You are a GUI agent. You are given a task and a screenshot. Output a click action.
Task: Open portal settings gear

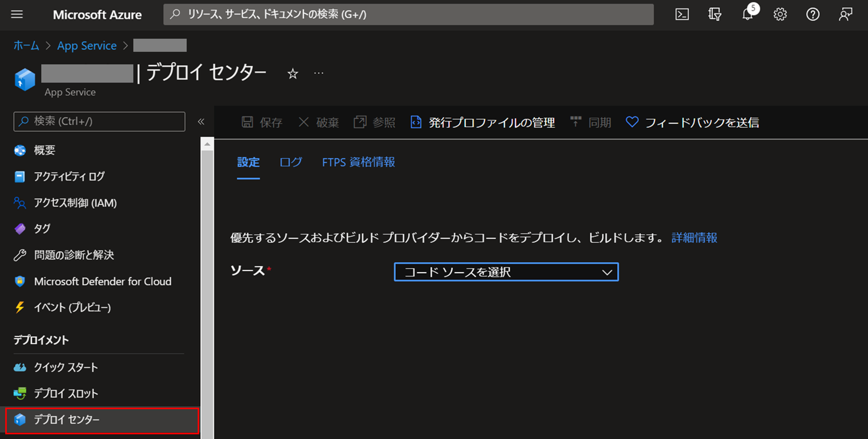[x=780, y=14]
